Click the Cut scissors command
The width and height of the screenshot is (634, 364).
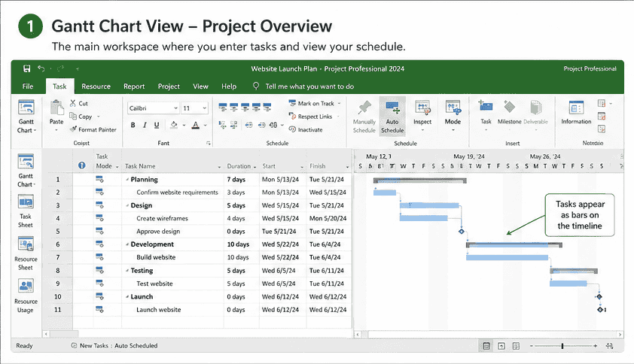pos(79,104)
